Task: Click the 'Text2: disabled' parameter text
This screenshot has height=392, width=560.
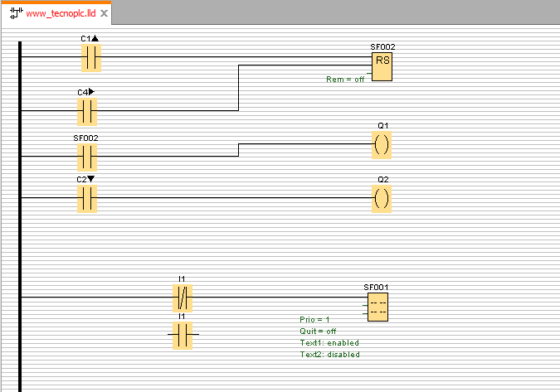Action: click(329, 354)
